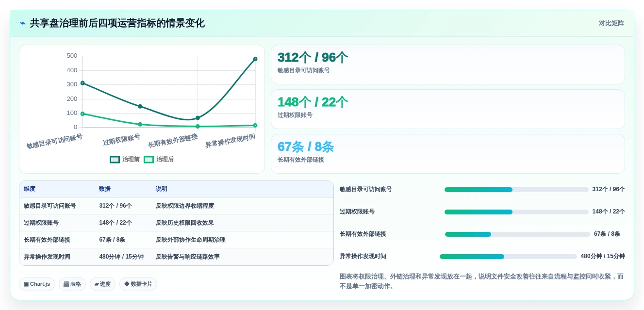Screen dimensions: 644x310
Task: Click the 数据 table column header
Action: pyautogui.click(x=105, y=189)
